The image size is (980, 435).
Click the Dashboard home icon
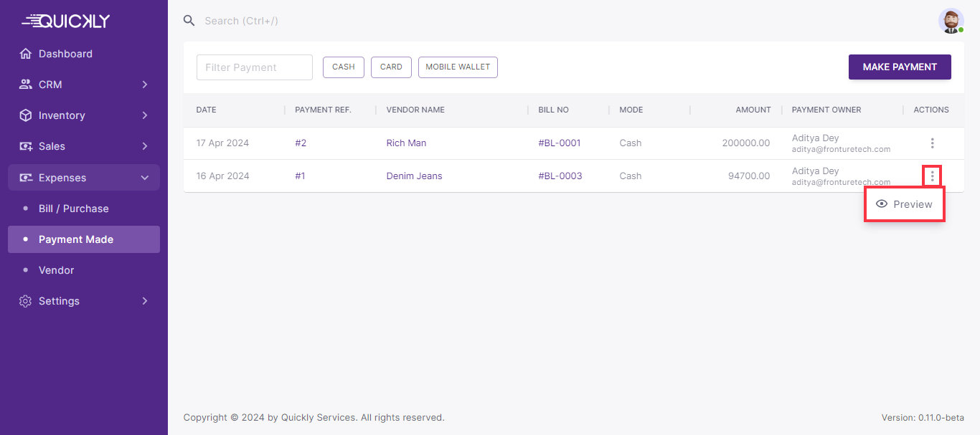pyautogui.click(x=26, y=54)
